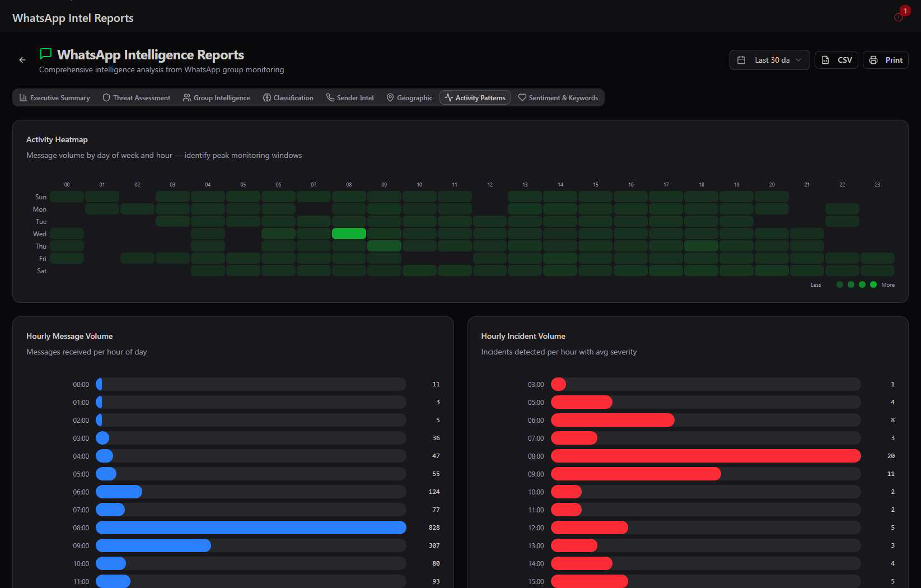Click the 00:00 label in message chart
Image resolution: width=921 pixels, height=588 pixels.
click(x=81, y=385)
